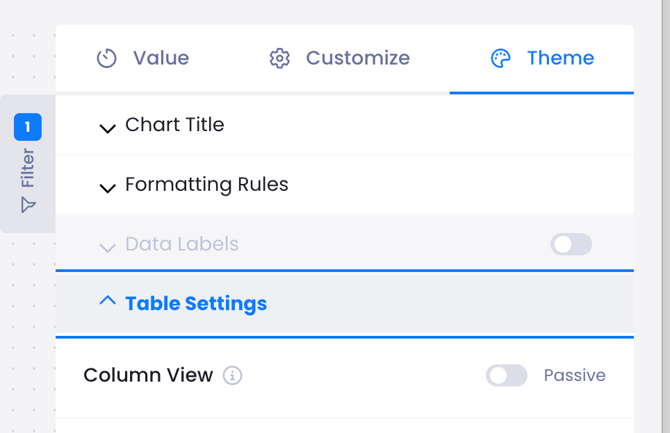The image size is (670, 433).
Task: Select the Theme tab label
Action: pos(561,58)
